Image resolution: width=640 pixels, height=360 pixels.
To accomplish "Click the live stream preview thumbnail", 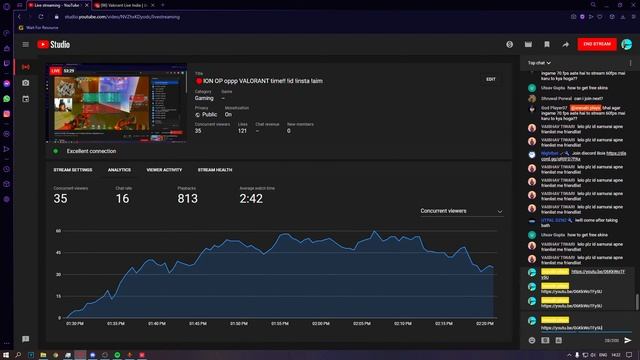I will point(117,103).
